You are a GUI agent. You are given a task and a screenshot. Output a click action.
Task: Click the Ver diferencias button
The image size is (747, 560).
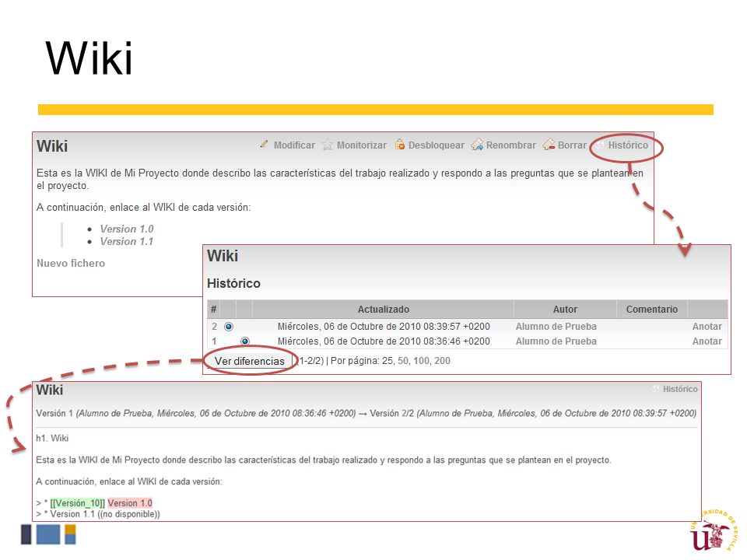(250, 361)
